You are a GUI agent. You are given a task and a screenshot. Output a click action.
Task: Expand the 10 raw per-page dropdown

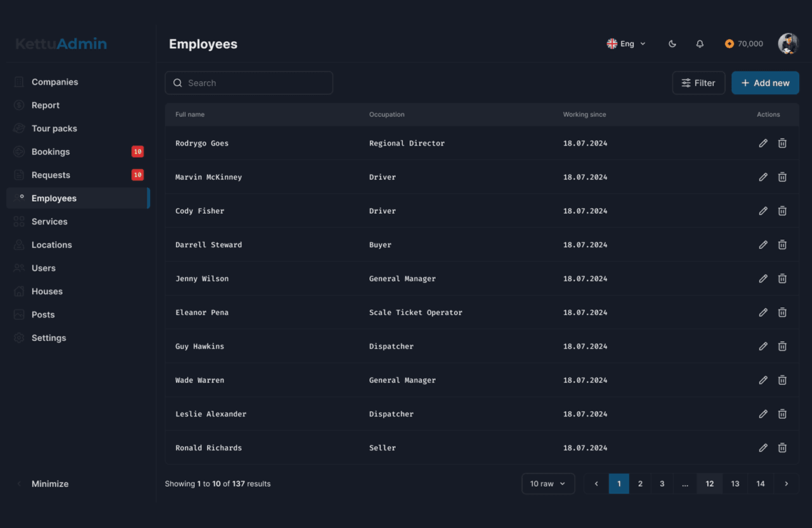548,484
